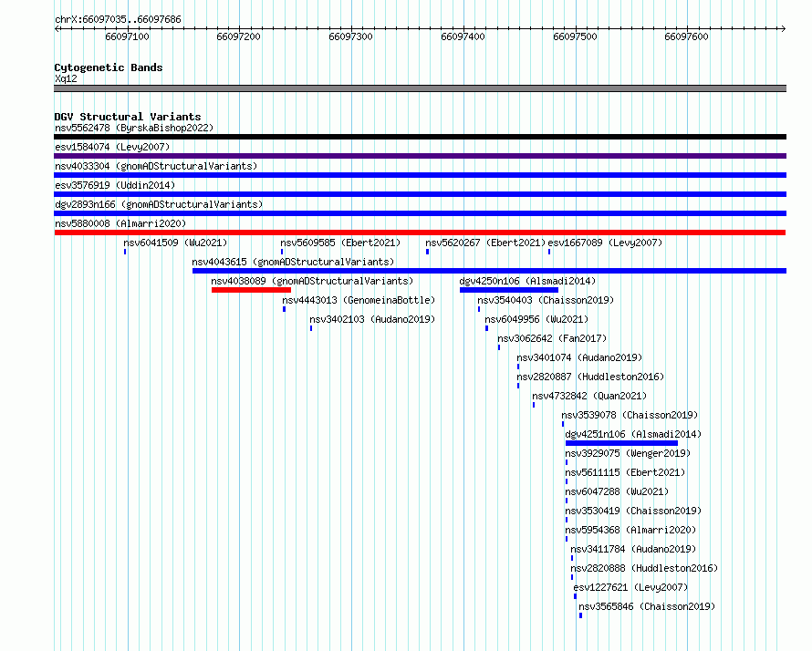Open nsv5954368 (Almarri2020) label

(630, 530)
